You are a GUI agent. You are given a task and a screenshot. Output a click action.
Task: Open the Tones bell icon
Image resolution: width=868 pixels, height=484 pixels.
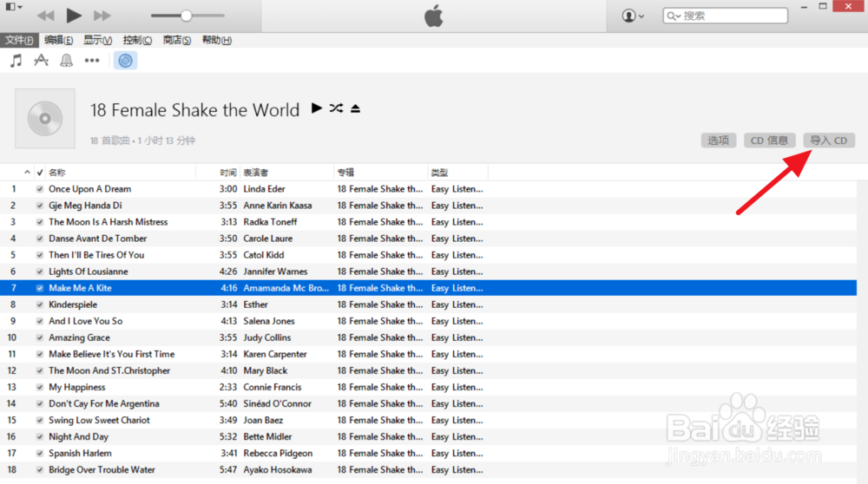[x=66, y=61]
